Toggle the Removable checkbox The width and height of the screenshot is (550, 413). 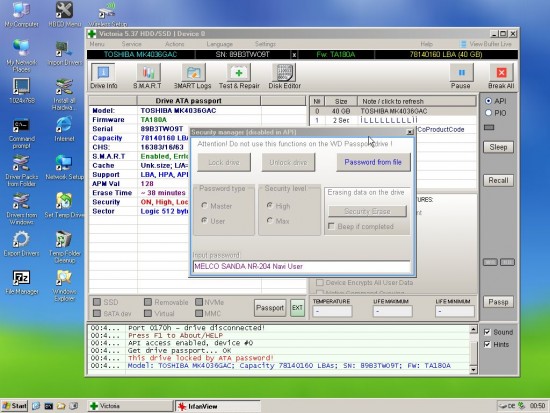tap(148, 302)
